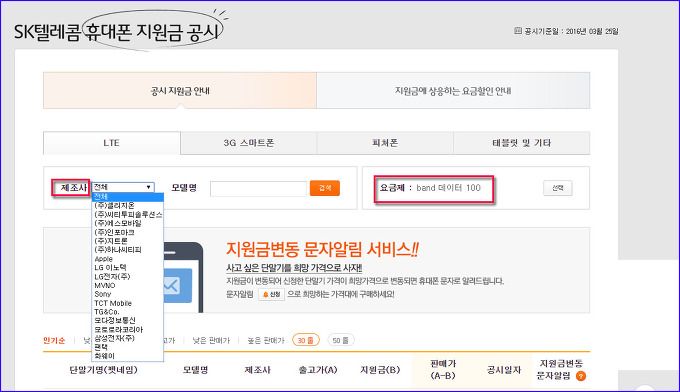Viewport: 680px width, 392px height.
Task: Select TG&Co. manufacturer option
Action: coord(128,312)
